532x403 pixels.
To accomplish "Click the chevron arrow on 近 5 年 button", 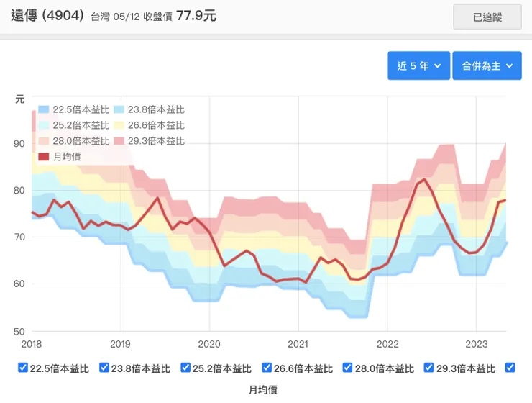I will coord(438,66).
